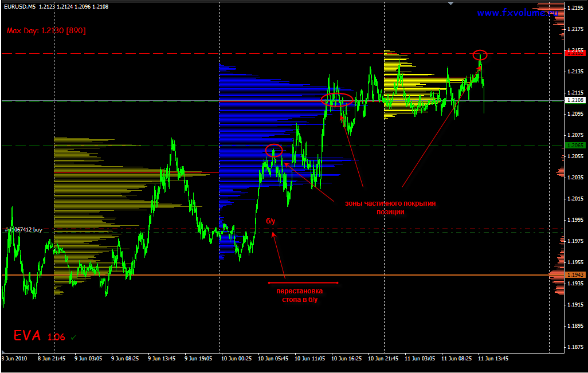This screenshot has height=373, width=588.
Task: Select the EVA 1.06 indicator label
Action: tap(40, 336)
